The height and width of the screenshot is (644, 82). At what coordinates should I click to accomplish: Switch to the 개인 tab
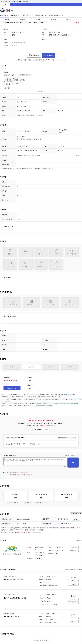[x=5, y=5]
